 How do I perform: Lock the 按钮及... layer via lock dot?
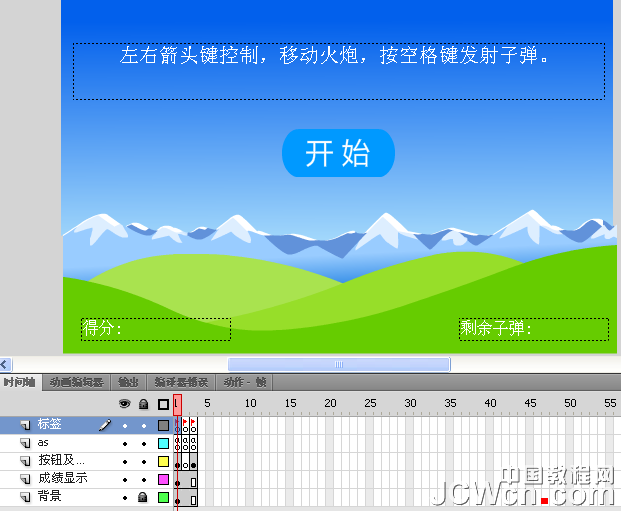click(x=144, y=462)
